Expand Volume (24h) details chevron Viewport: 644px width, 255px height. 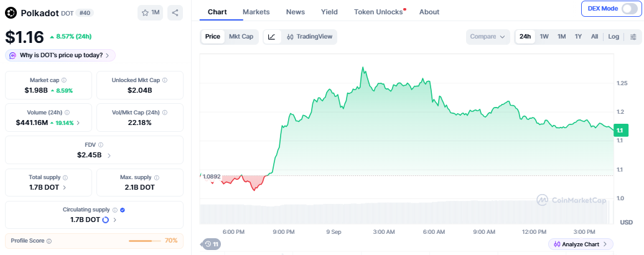pos(78,123)
